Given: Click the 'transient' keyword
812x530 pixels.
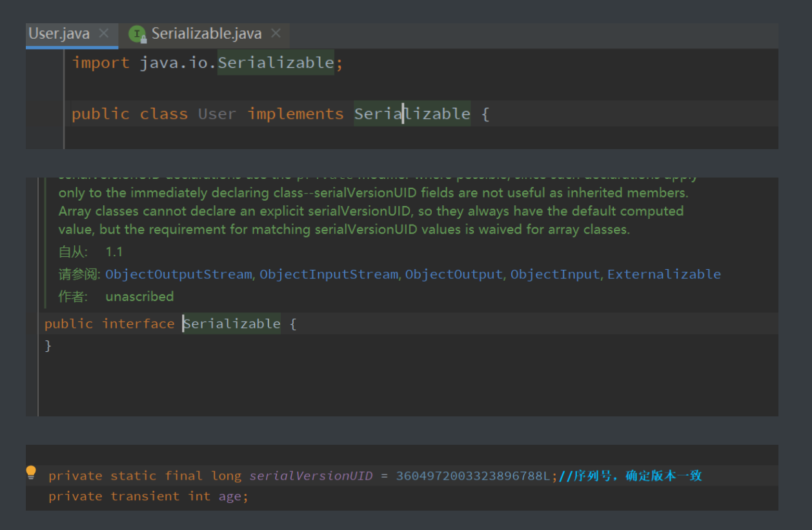Looking at the screenshot, I should point(145,496).
